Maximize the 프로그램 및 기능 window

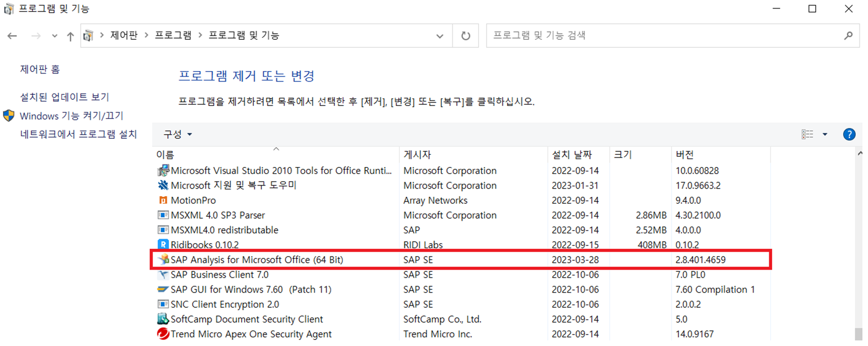click(812, 9)
